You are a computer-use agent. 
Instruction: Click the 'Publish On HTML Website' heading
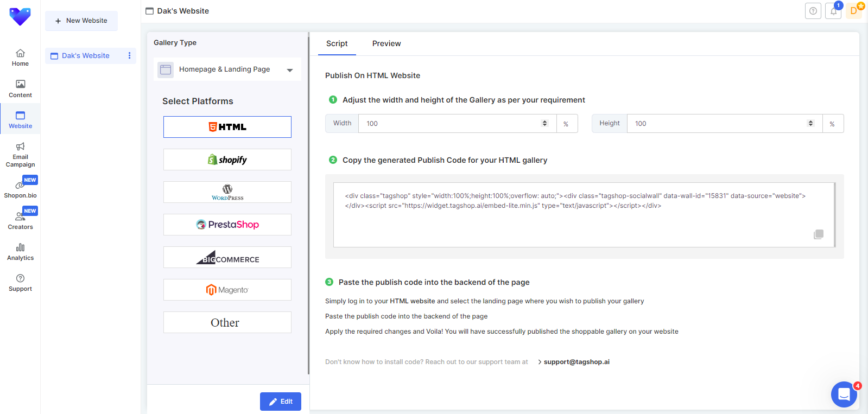pyautogui.click(x=372, y=75)
